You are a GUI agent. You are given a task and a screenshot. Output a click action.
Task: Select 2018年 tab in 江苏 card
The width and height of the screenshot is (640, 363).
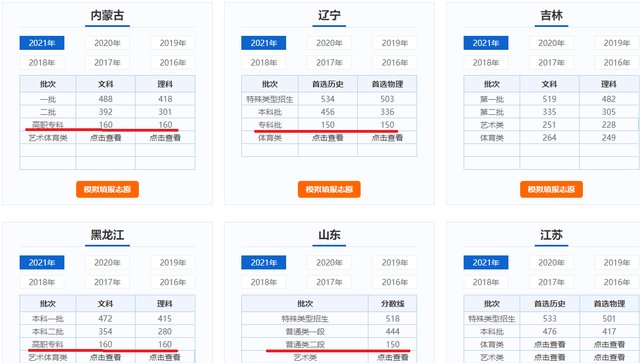click(486, 282)
